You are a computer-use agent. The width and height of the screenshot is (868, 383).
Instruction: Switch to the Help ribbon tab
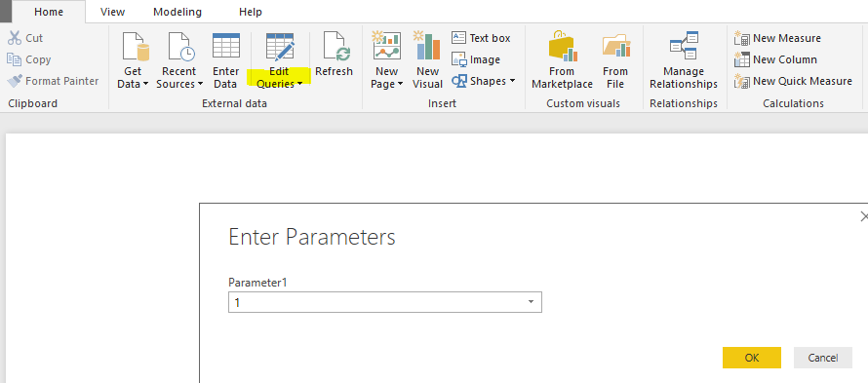[251, 12]
